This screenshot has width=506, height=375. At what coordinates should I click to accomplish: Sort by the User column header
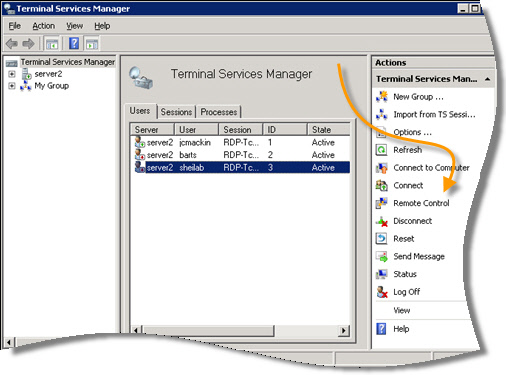coord(196,129)
